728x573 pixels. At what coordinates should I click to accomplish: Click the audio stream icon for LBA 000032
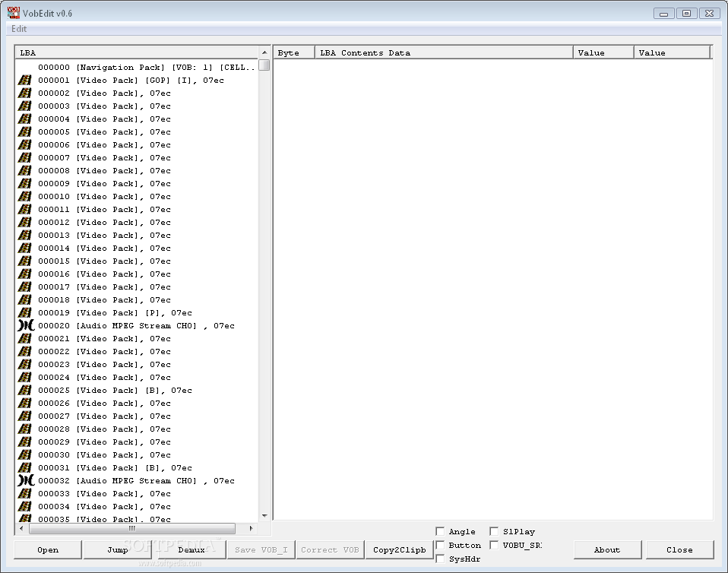(x=26, y=480)
